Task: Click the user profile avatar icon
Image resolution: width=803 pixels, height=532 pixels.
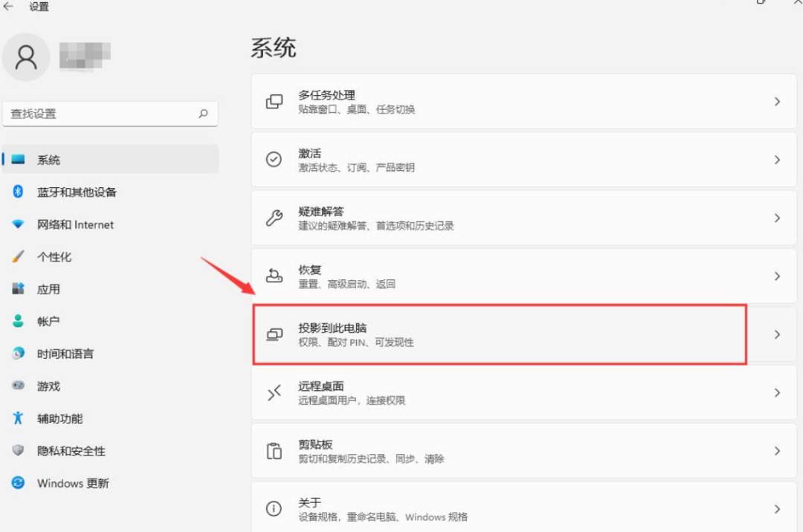Action: [27, 57]
